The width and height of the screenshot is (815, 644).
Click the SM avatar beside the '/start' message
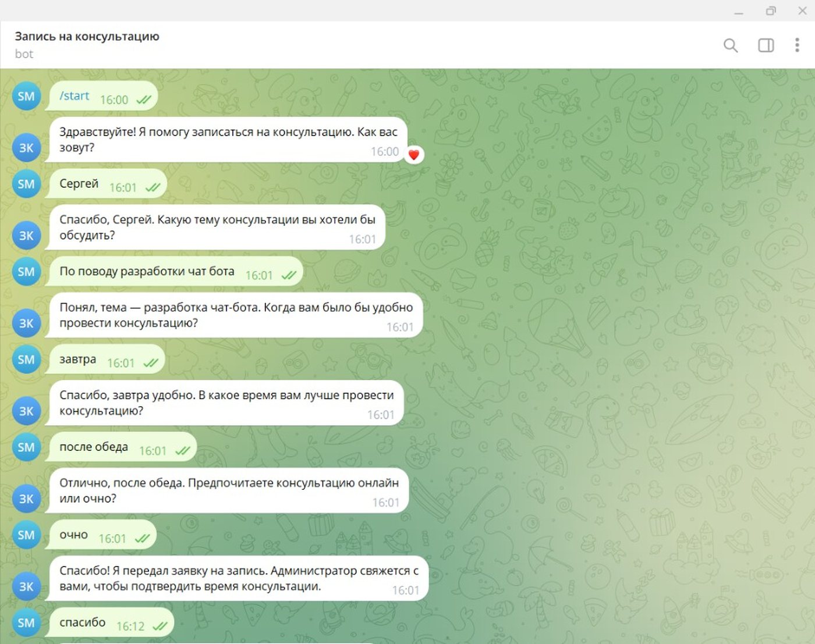[x=26, y=97]
